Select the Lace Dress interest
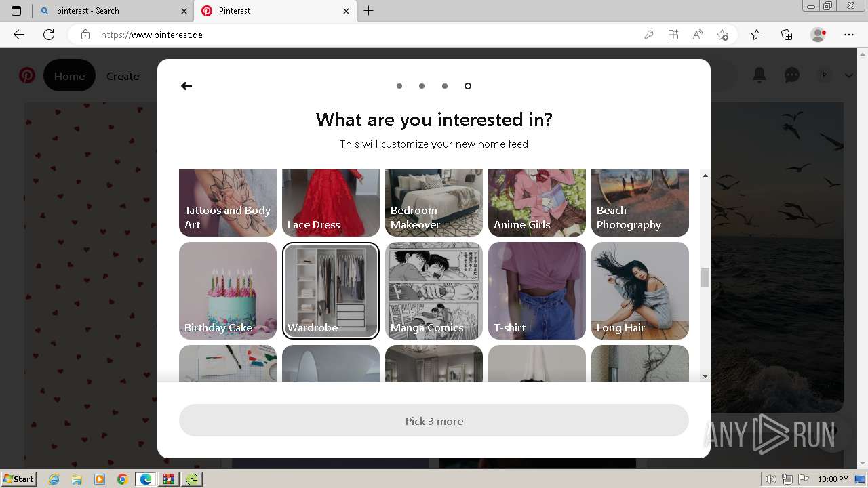Viewport: 868px width, 488px height. [x=331, y=203]
